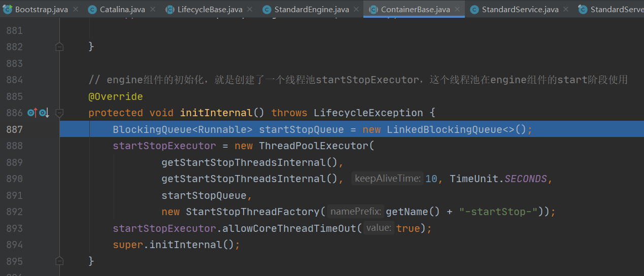
Task: Click the class icon on StandardEngine.java tab
Action: [267, 9]
